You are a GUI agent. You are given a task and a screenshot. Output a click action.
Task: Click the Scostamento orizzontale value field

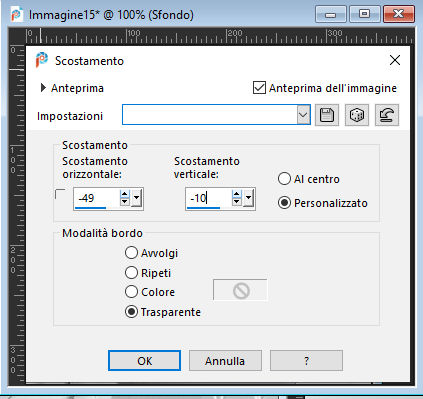[x=96, y=198]
